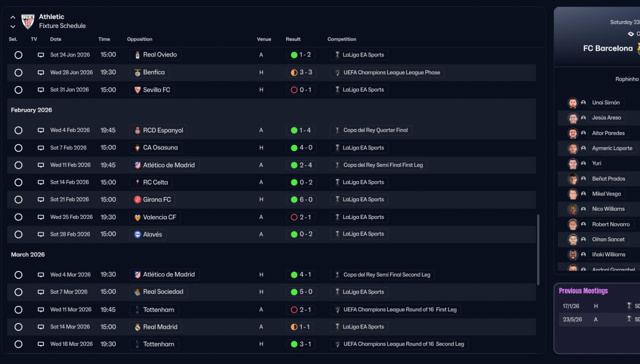
Task: Select the CA Osasuna fixture radio button
Action: [18, 148]
